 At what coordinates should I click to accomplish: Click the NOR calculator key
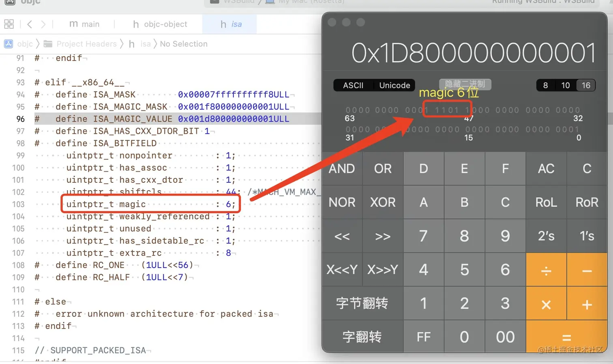342,202
